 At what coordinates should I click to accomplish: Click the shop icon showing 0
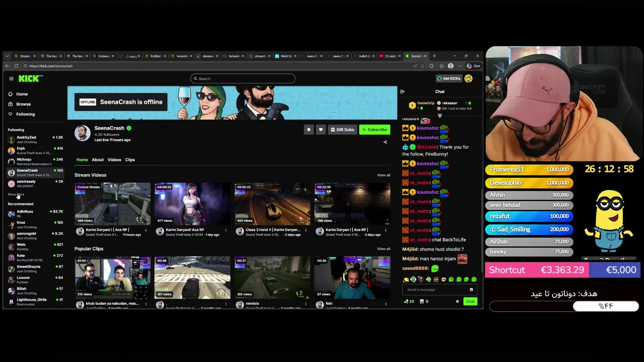[424, 302]
